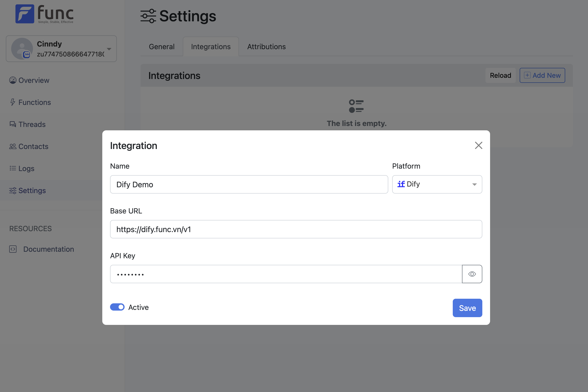Show the API Key with the eye icon
588x392 pixels.
click(472, 274)
